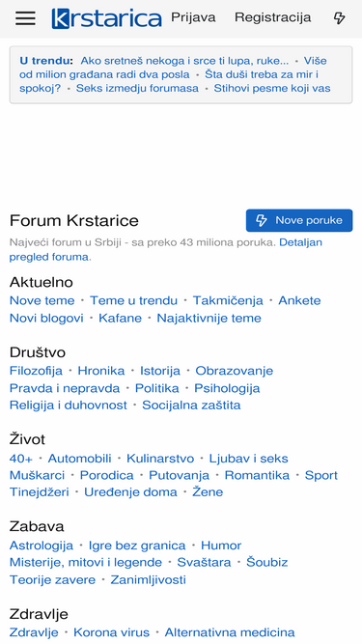Go to Ljubav i seks forum
Screen dimensions: 362x644
coord(249,459)
